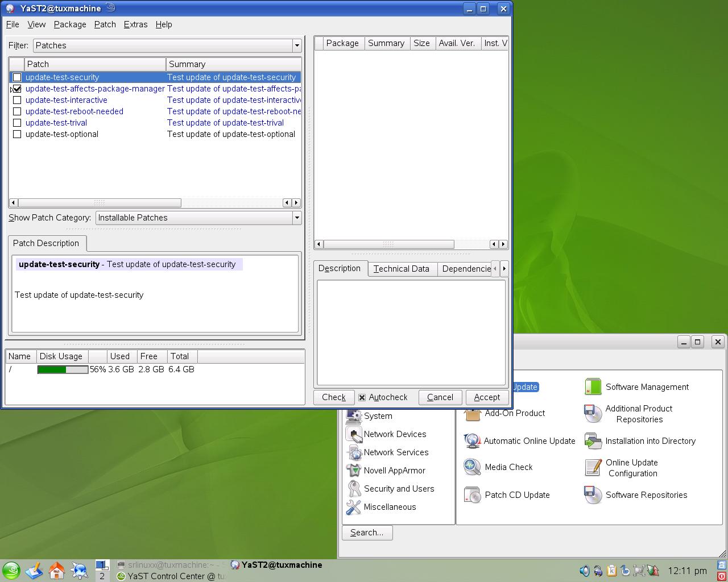Click the openSUSE start menu icon
The image size is (728, 582).
[11, 570]
